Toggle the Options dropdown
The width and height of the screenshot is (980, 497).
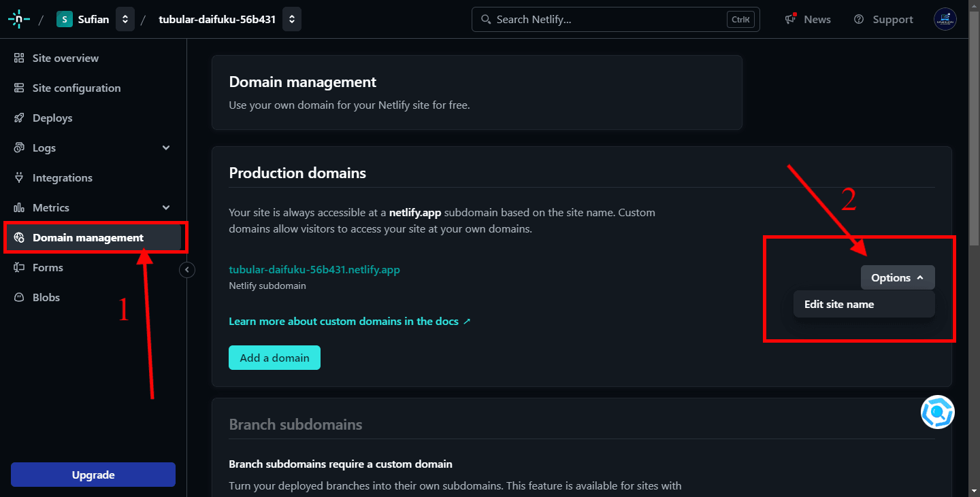(x=898, y=277)
